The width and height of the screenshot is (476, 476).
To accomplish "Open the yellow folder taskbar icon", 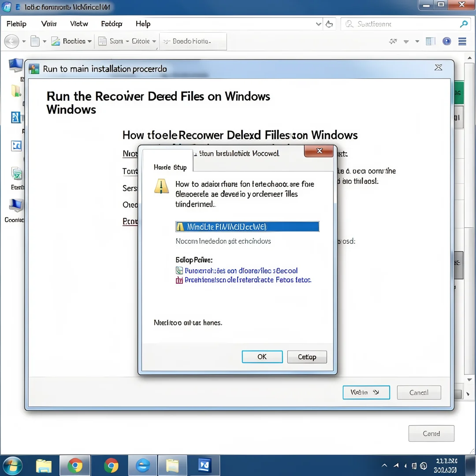I will pos(172,466).
